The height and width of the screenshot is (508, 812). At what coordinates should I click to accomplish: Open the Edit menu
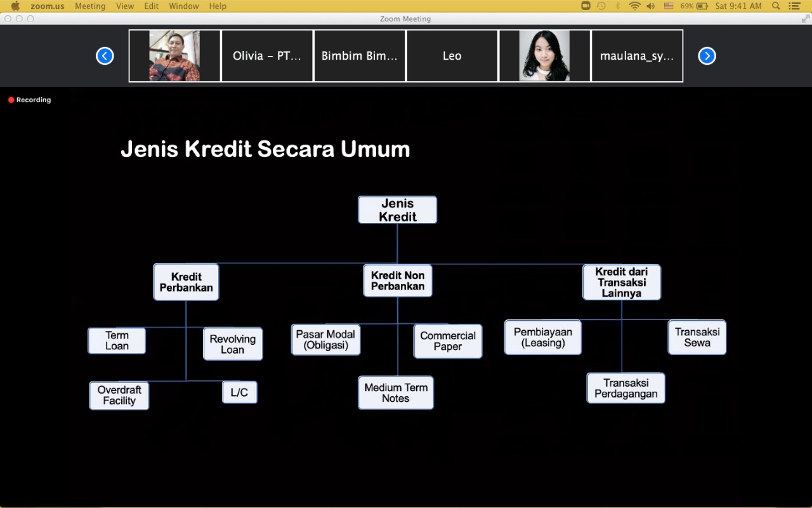(152, 6)
